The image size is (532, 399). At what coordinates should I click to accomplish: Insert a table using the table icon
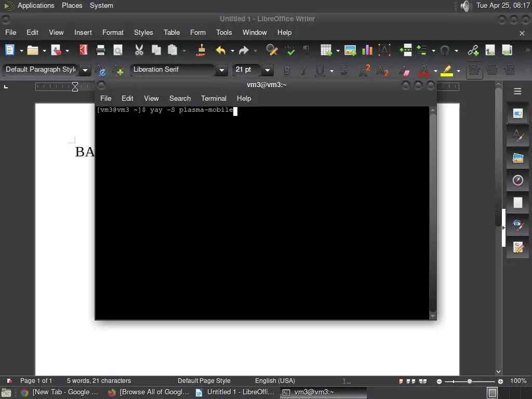click(x=326, y=50)
